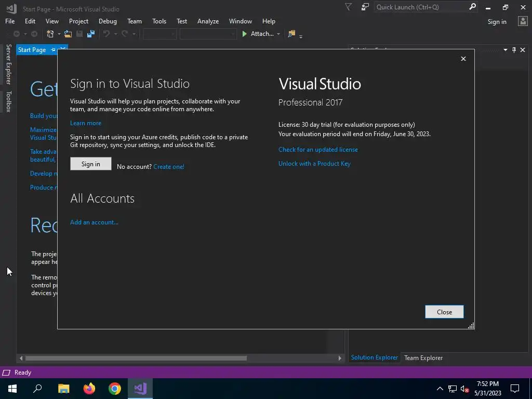The height and width of the screenshot is (399, 532).
Task: Click the Create one! link
Action: pos(169,167)
